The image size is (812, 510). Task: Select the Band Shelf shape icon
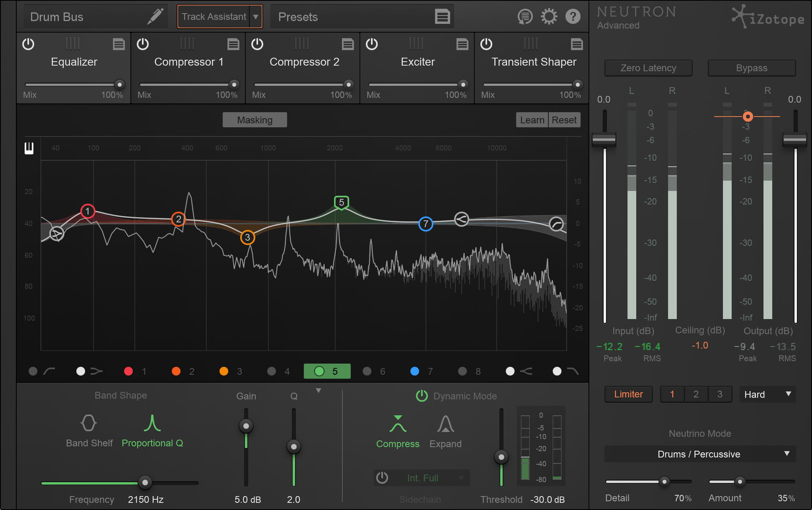88,423
